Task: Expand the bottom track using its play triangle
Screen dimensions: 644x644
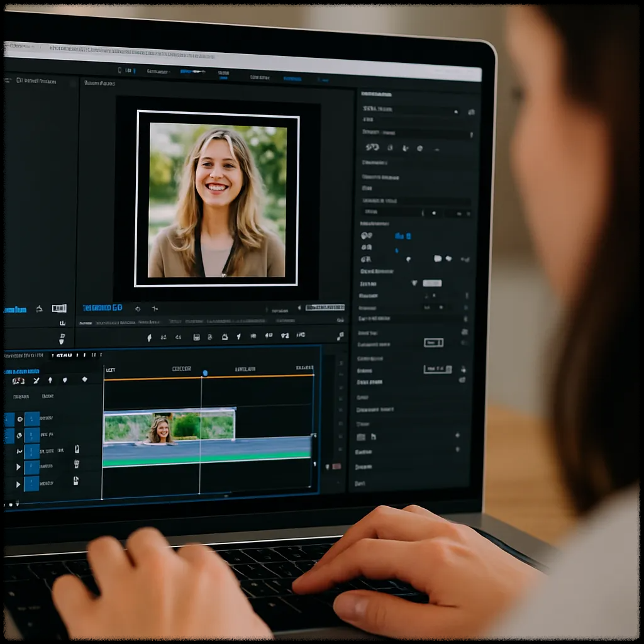Action: point(18,485)
